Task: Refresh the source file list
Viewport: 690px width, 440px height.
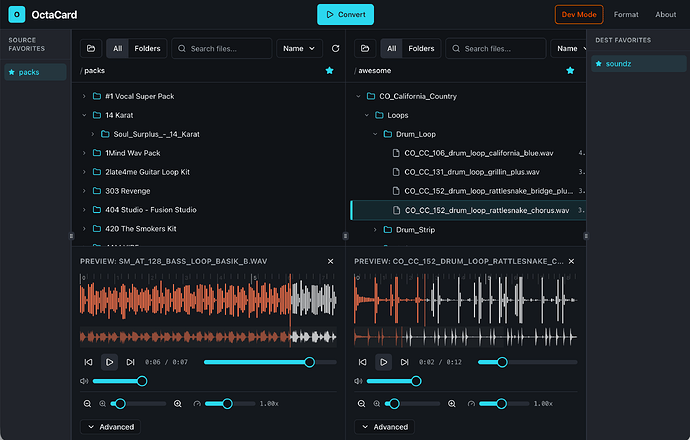Action: click(x=335, y=48)
